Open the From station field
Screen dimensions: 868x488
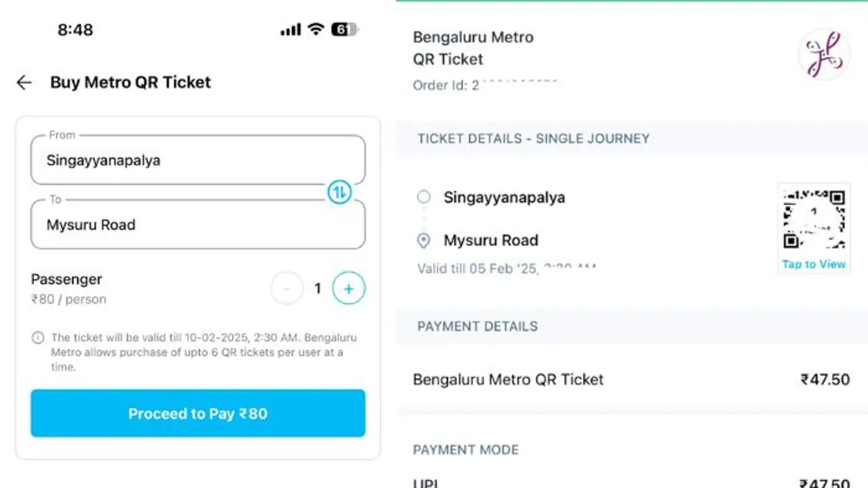click(197, 160)
